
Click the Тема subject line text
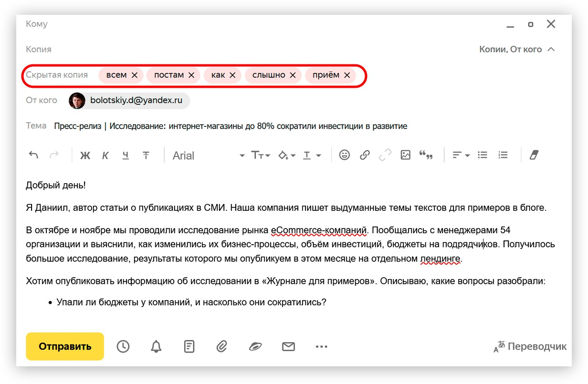pos(231,126)
